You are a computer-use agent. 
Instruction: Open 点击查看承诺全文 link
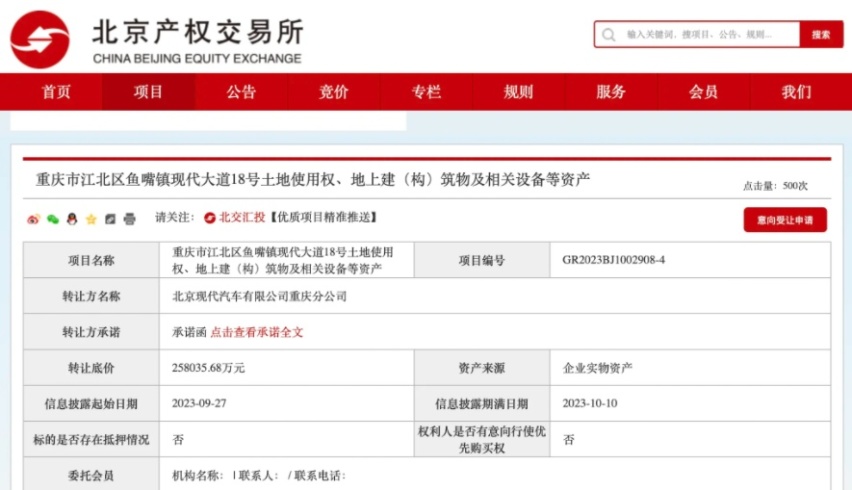pos(256,332)
